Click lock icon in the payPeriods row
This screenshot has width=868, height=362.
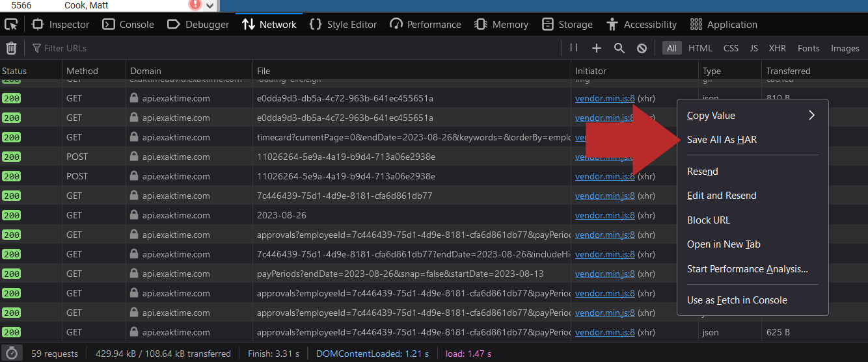pyautogui.click(x=134, y=274)
